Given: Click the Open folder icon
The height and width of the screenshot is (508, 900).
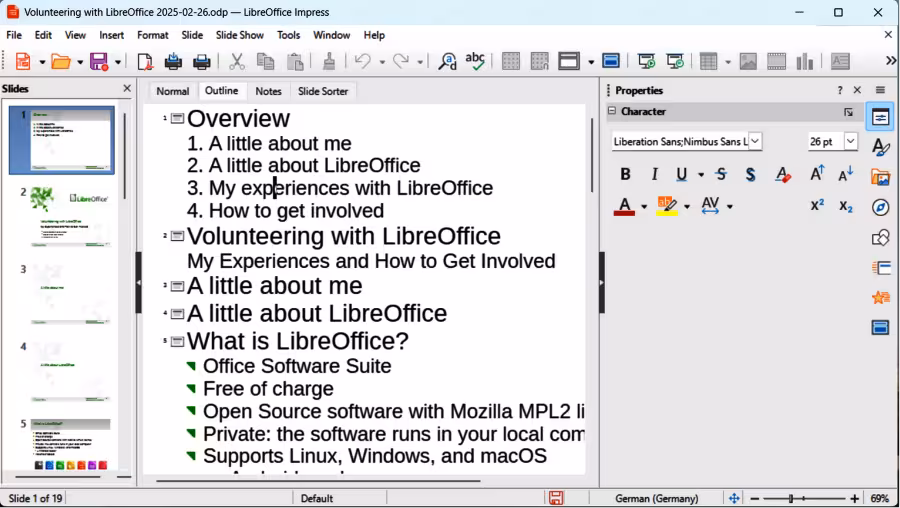Looking at the screenshot, I should point(61,61).
